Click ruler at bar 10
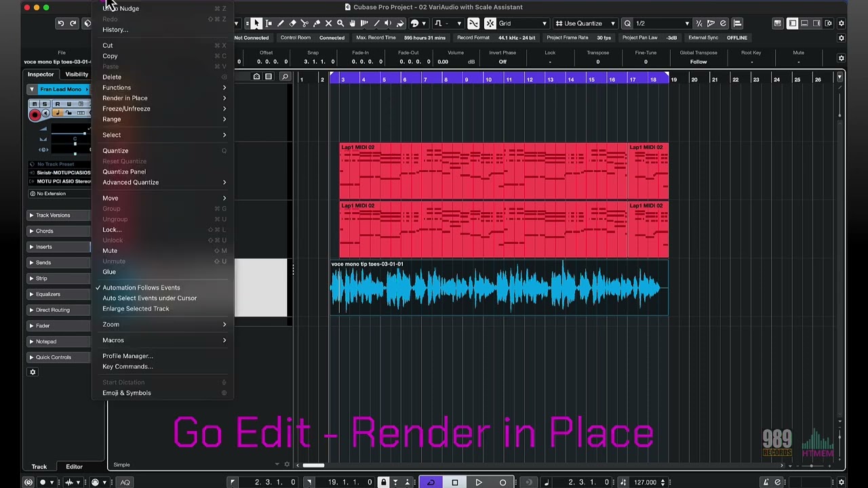This screenshot has width=868, height=488. [488, 79]
